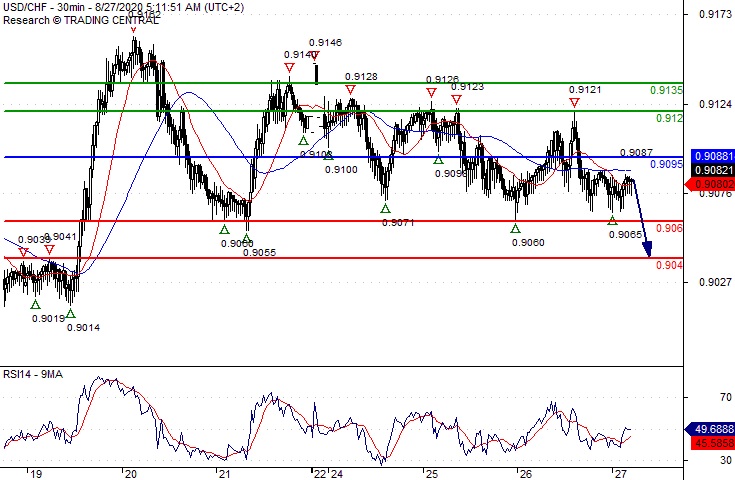Select the red swing-high marker below 0.9041
This screenshot has height=480, width=735.
point(49,250)
